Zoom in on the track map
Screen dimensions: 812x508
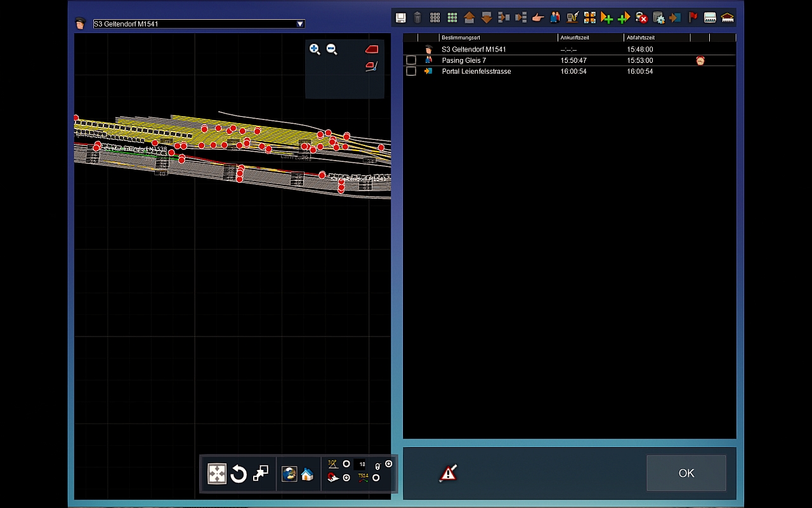click(x=315, y=50)
